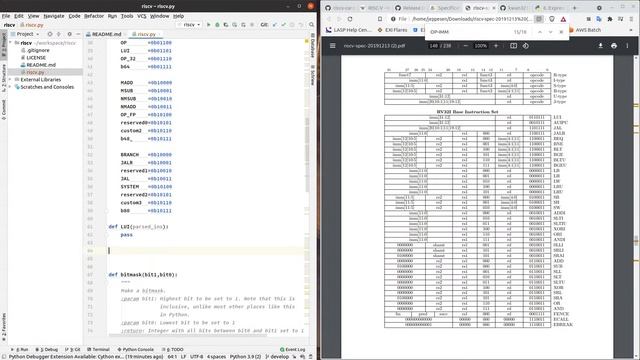Open the Python Console tool window
The width and height of the screenshot is (640, 360).
pyautogui.click(x=136, y=350)
